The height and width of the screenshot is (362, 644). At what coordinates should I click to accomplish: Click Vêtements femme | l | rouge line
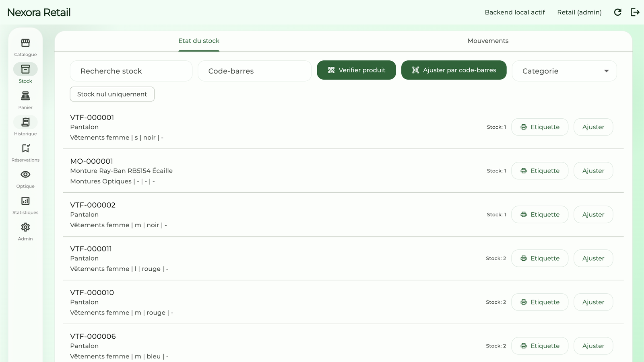119,269
